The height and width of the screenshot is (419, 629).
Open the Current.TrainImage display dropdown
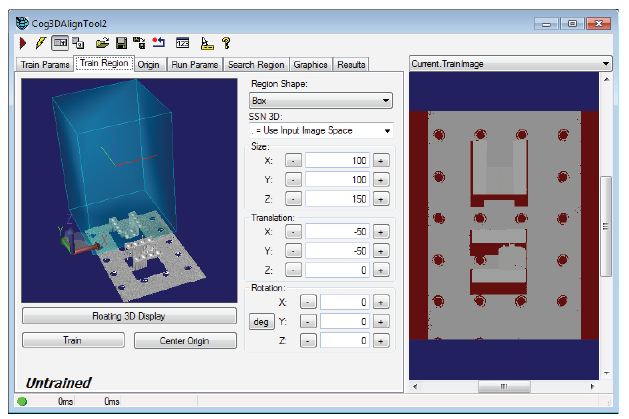(510, 63)
